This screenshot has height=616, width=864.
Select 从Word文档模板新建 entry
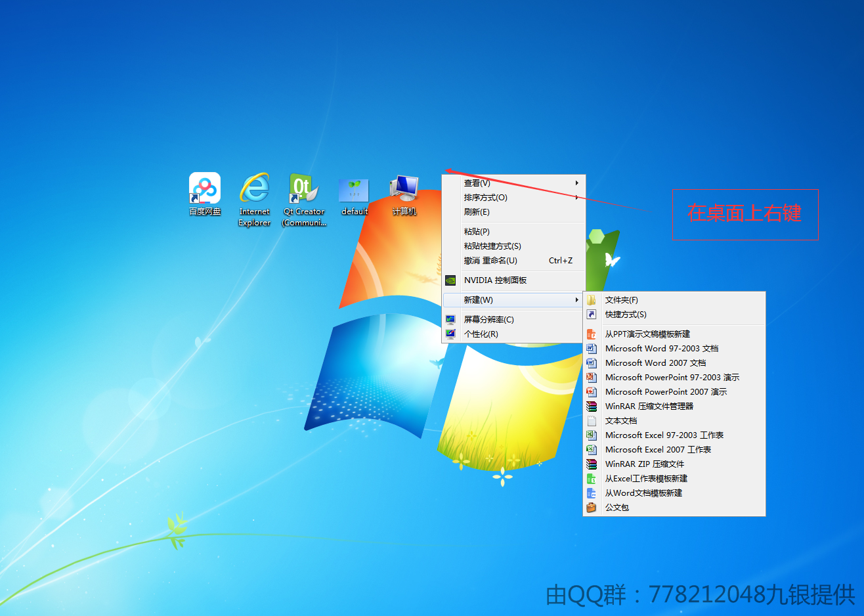click(x=674, y=493)
